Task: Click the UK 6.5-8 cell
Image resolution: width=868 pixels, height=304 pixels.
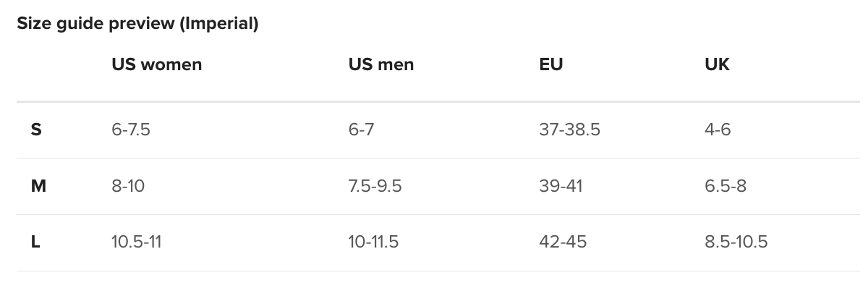Action: (x=726, y=187)
